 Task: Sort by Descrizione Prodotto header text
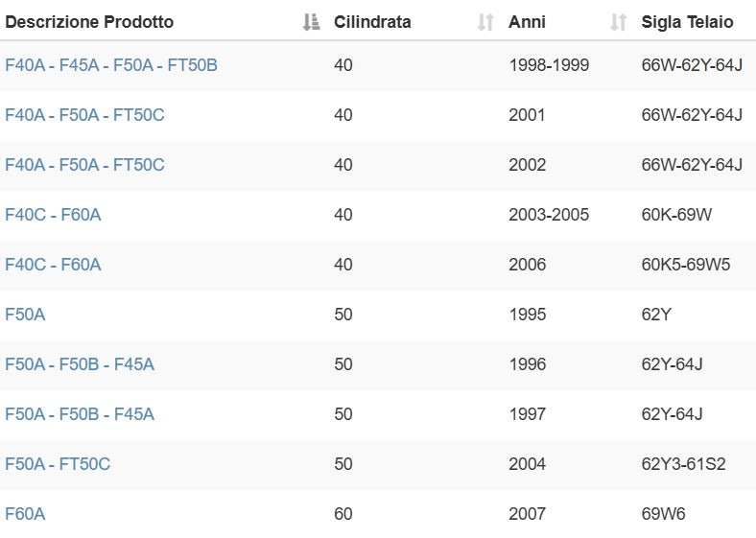click(89, 22)
